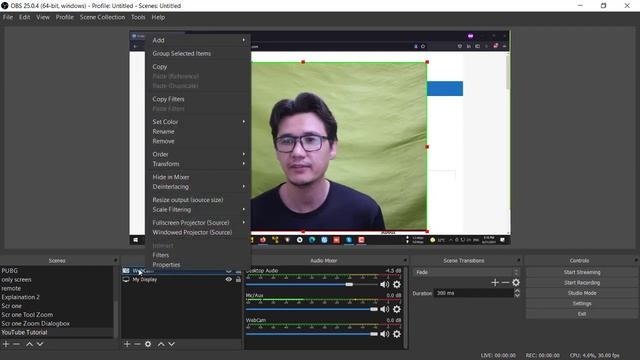Remove scene transition minus icon
The width and height of the screenshot is (640, 360).
coord(505,282)
